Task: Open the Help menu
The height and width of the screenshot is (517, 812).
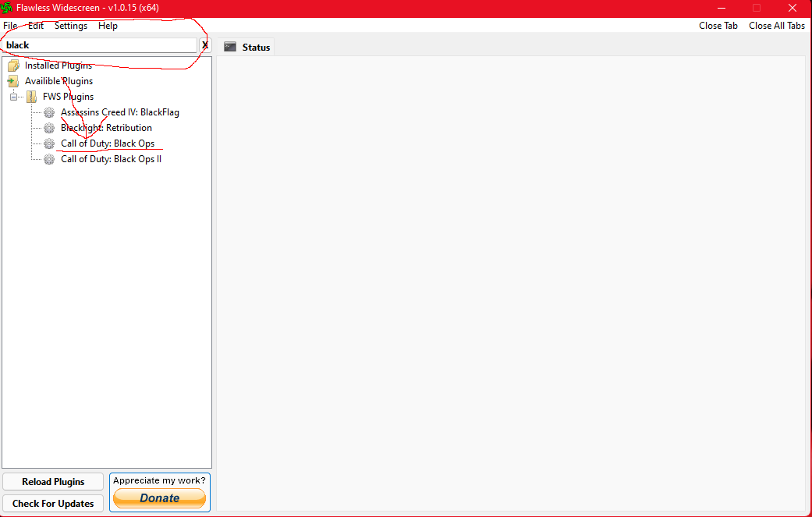Action: tap(108, 26)
